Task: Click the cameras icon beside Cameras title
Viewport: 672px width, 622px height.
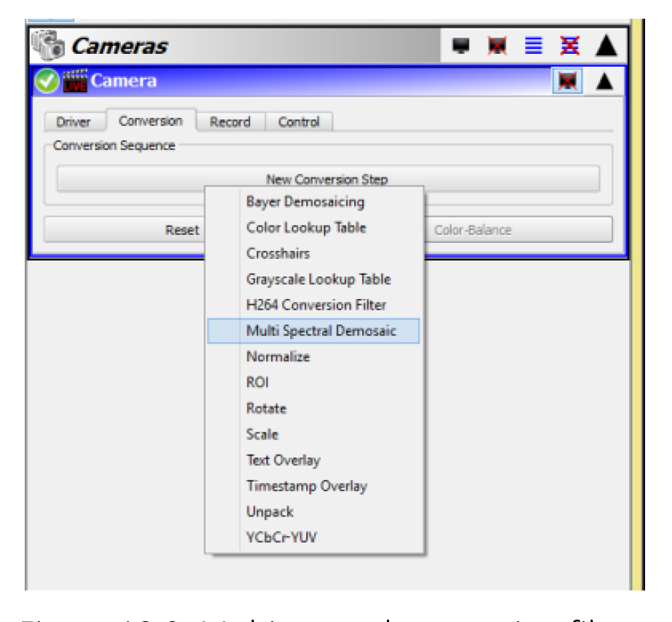Action: [x=49, y=47]
